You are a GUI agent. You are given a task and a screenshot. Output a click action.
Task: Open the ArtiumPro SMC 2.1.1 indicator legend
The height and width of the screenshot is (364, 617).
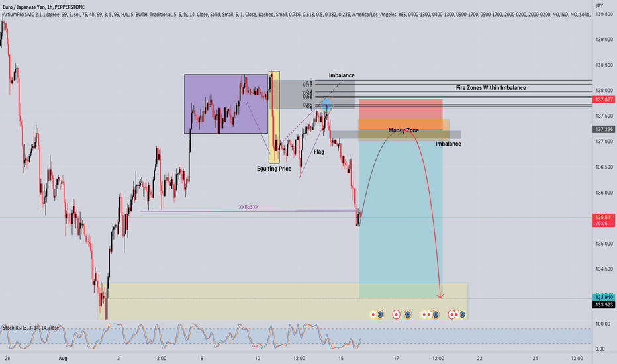point(296,14)
